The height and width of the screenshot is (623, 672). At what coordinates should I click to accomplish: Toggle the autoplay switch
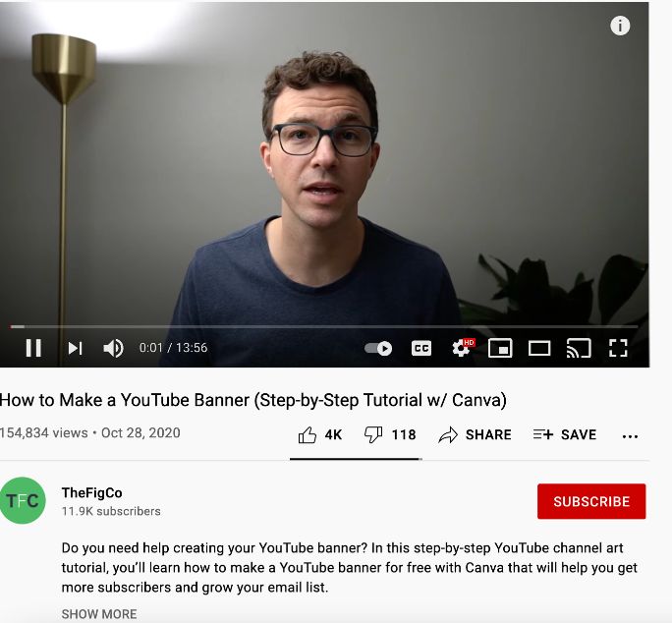pos(378,348)
